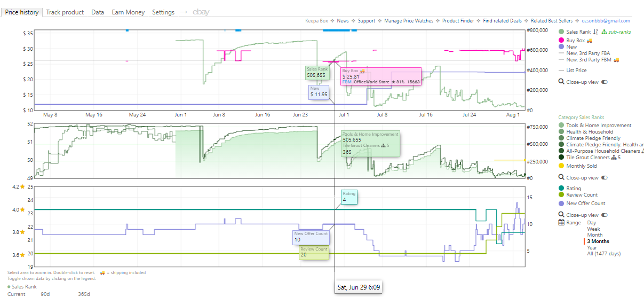
Task: Click magnifier icon beside rating chart Close-up view
Action: pos(561,215)
